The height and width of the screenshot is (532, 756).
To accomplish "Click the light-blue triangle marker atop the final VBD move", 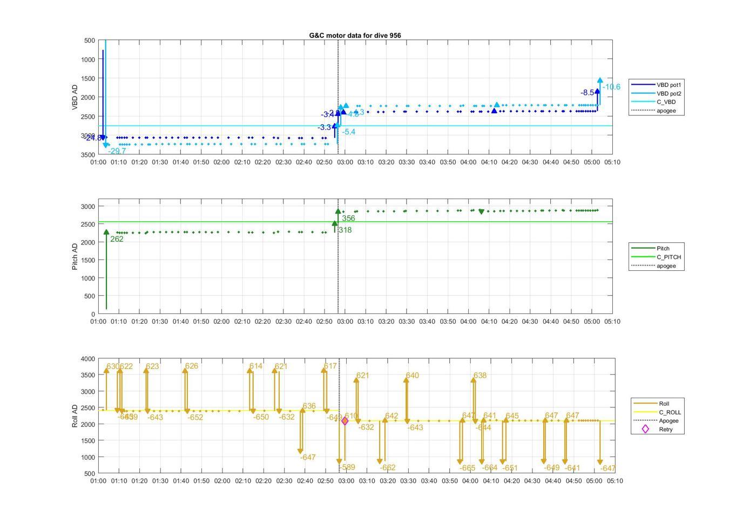I will [x=600, y=80].
